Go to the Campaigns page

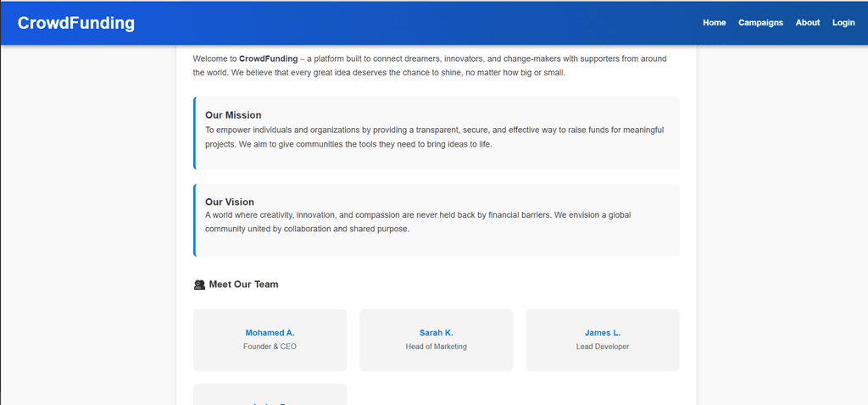[760, 23]
